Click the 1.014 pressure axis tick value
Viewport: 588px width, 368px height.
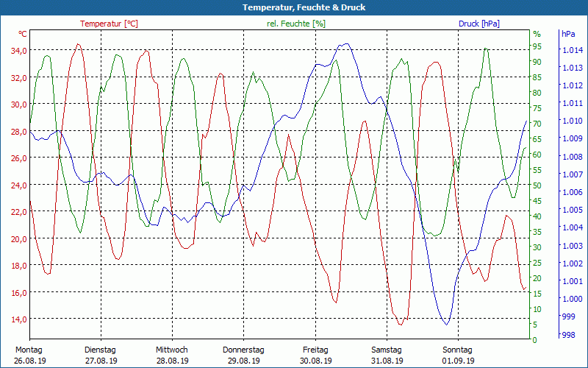tap(572, 50)
